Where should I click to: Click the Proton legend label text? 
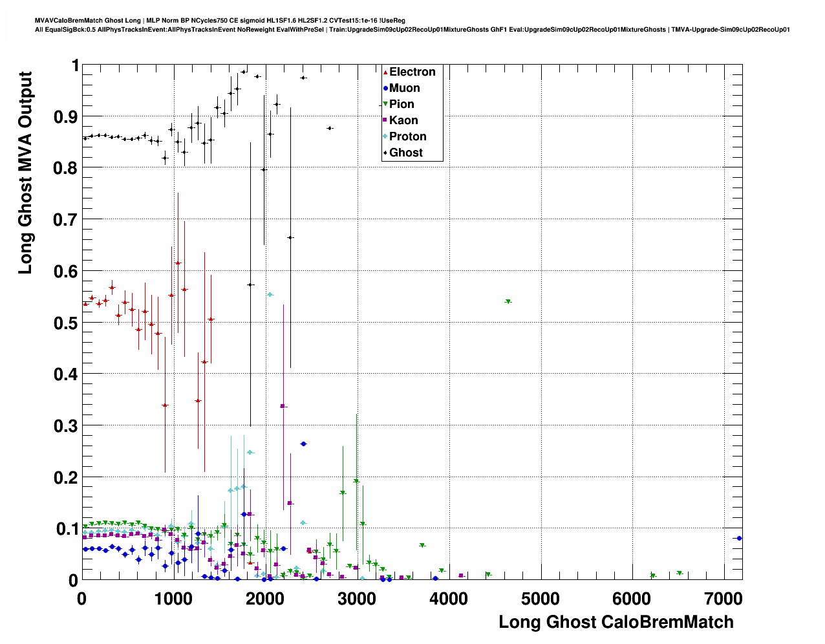point(407,136)
